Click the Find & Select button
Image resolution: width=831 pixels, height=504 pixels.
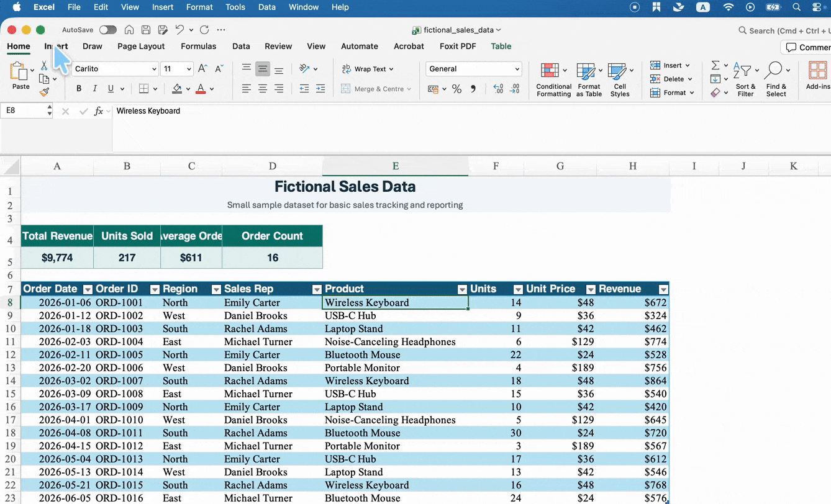tap(776, 79)
